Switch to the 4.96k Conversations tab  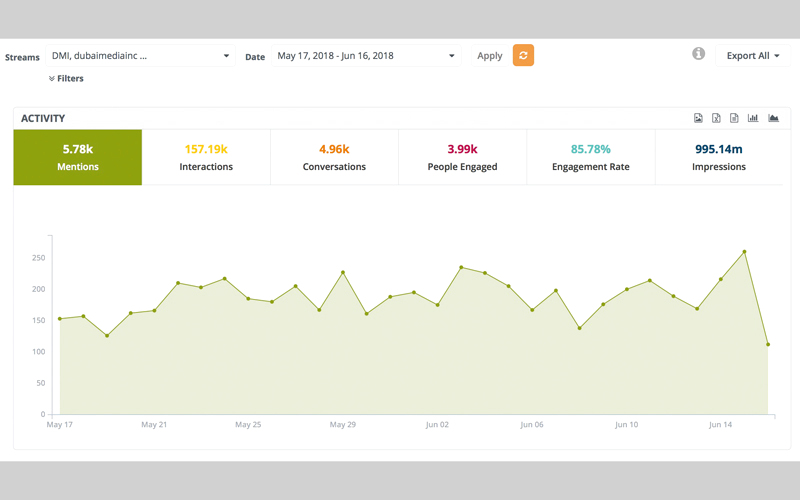pyautogui.click(x=334, y=157)
